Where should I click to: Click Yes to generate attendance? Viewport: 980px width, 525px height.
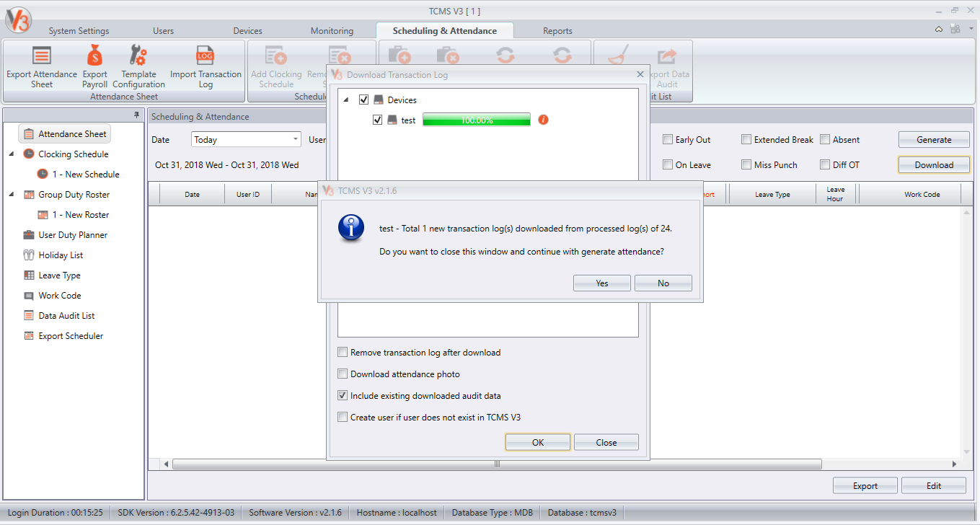[602, 283]
